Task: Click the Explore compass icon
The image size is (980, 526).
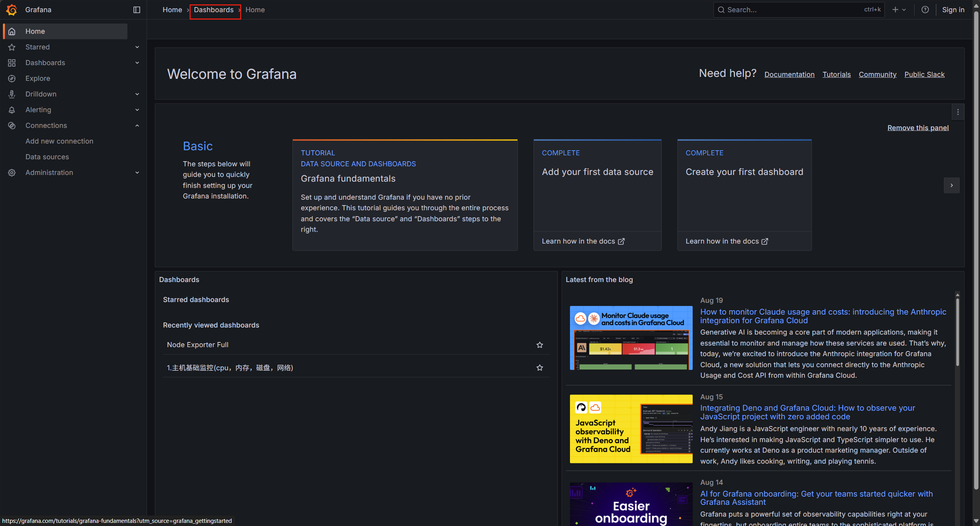Action: tap(12, 78)
